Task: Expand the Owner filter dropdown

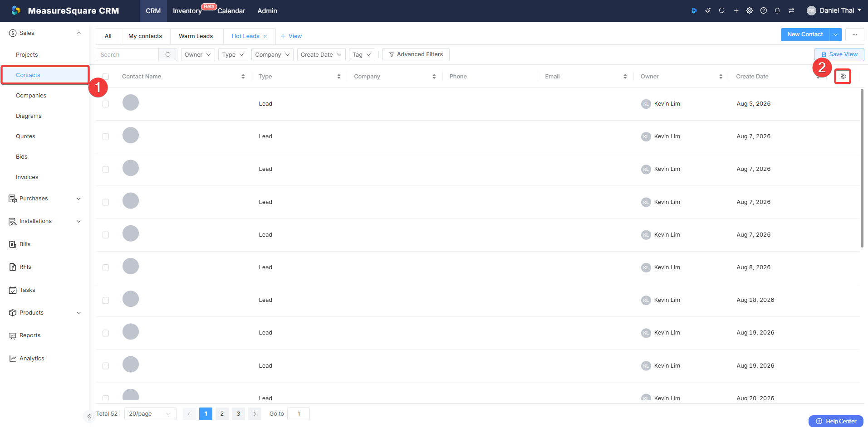Action: [198, 54]
